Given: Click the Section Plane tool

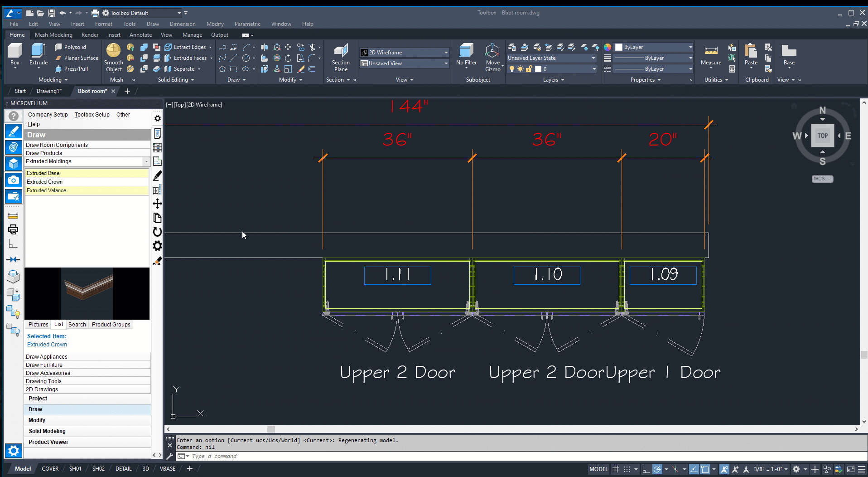Looking at the screenshot, I should tap(340, 57).
